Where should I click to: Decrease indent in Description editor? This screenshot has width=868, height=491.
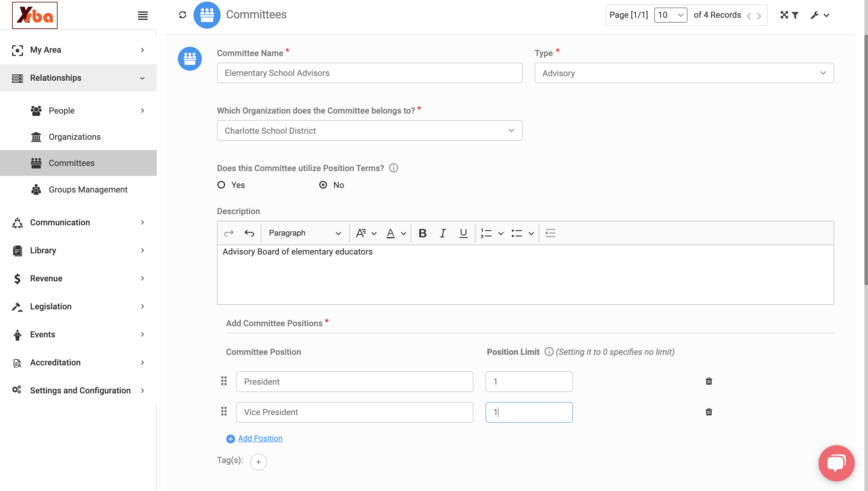point(551,233)
